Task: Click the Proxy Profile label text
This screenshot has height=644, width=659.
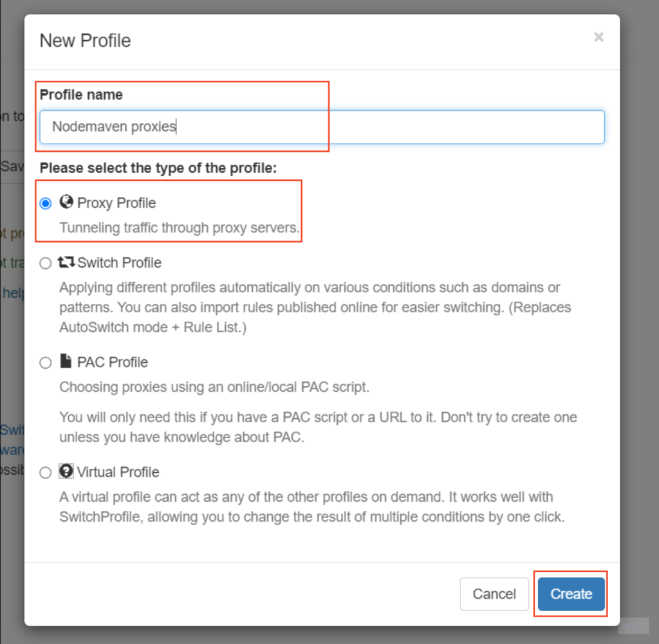Action: (x=116, y=203)
